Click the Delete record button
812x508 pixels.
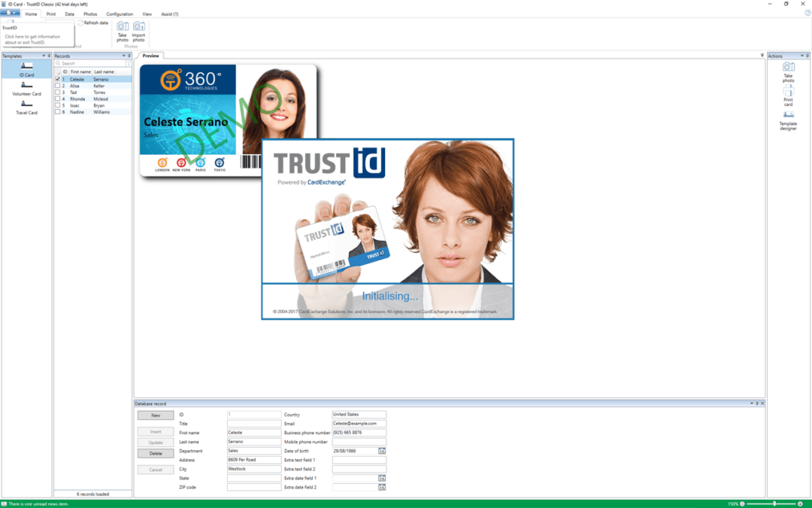click(x=156, y=454)
